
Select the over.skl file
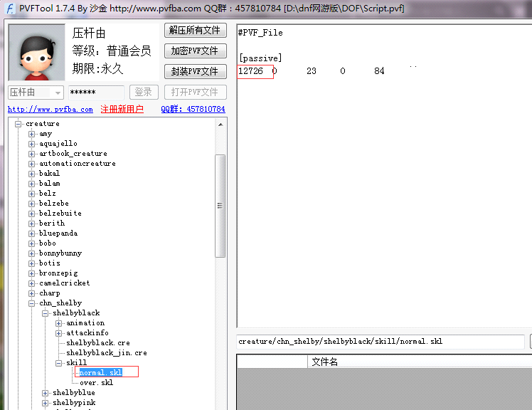(x=96, y=383)
